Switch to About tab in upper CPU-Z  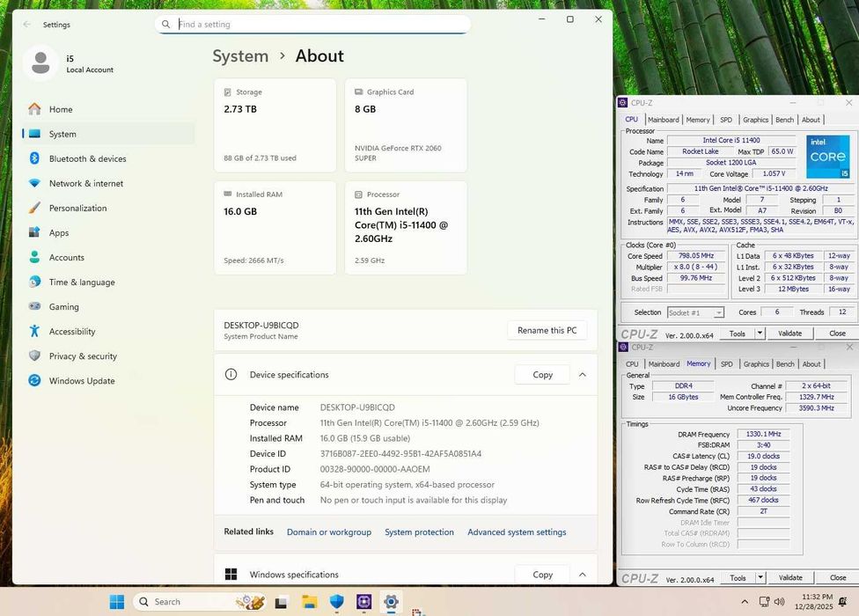[x=811, y=120]
